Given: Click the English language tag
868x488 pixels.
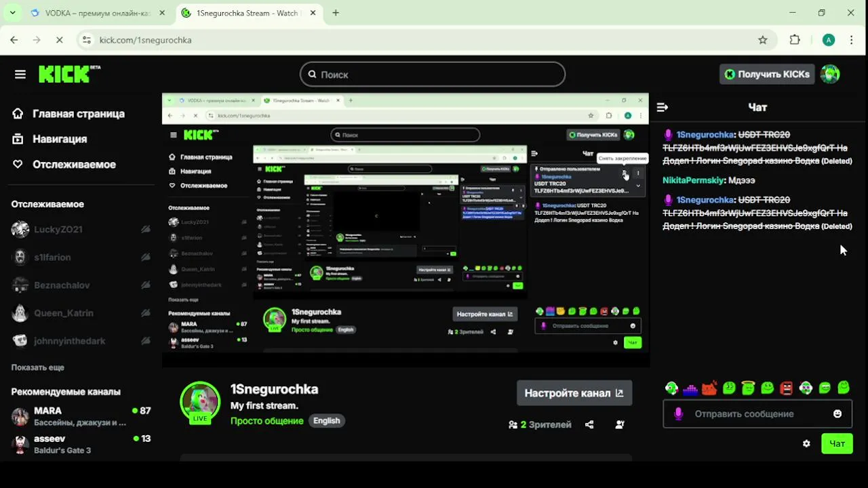Looking at the screenshot, I should click(326, 421).
